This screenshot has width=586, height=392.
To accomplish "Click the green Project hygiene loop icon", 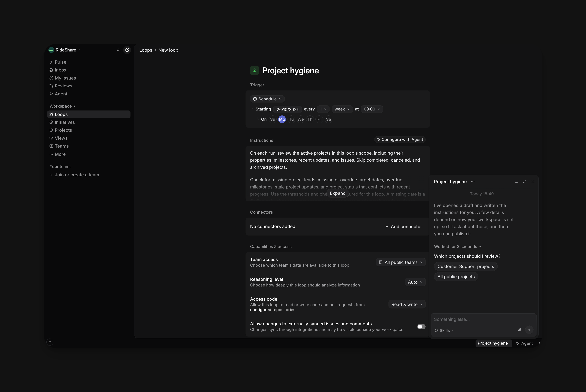I will tap(254, 70).
